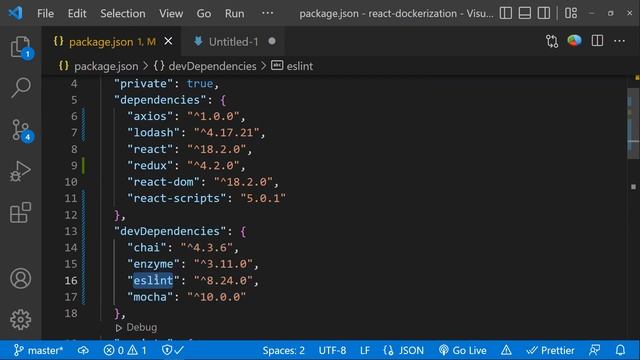Image resolution: width=640 pixels, height=360 pixels.
Task: Open the Explorer view in activity bar
Action: coord(20,47)
